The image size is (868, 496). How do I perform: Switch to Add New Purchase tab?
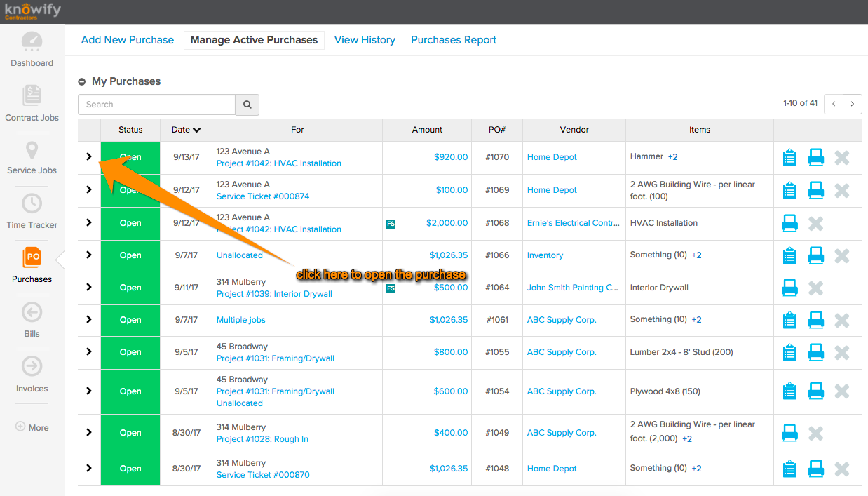coord(128,40)
